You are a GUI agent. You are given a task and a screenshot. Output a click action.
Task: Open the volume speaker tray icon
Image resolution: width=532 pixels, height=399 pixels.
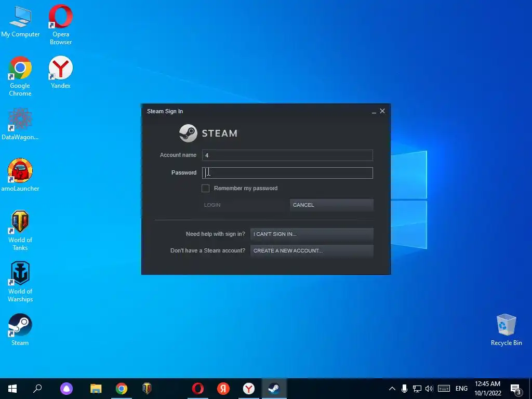[x=429, y=389]
